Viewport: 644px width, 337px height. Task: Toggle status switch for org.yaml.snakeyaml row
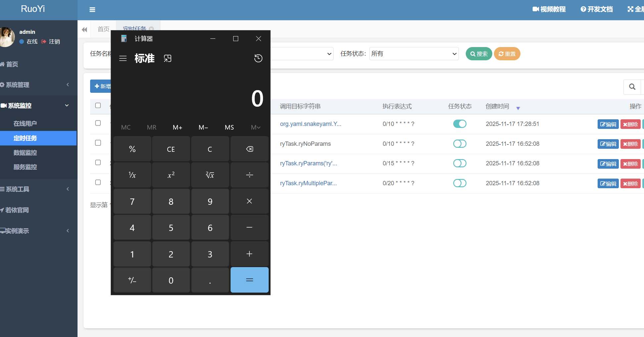[x=460, y=124]
